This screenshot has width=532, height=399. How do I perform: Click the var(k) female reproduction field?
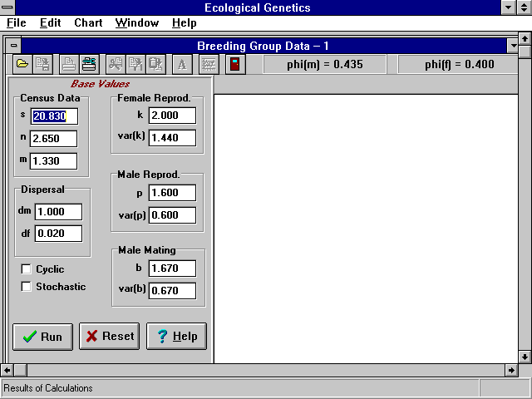click(172, 138)
